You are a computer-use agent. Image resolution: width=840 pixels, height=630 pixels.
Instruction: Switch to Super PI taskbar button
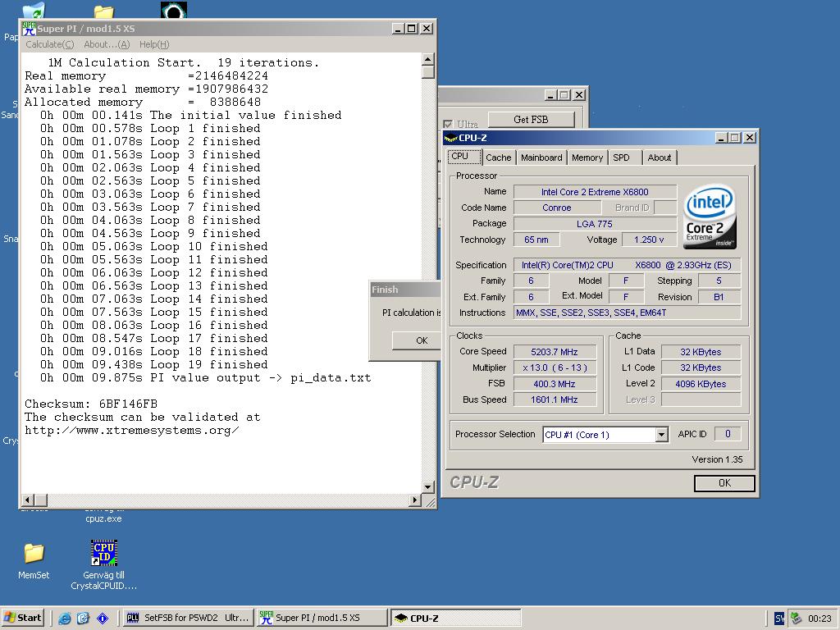click(x=322, y=618)
